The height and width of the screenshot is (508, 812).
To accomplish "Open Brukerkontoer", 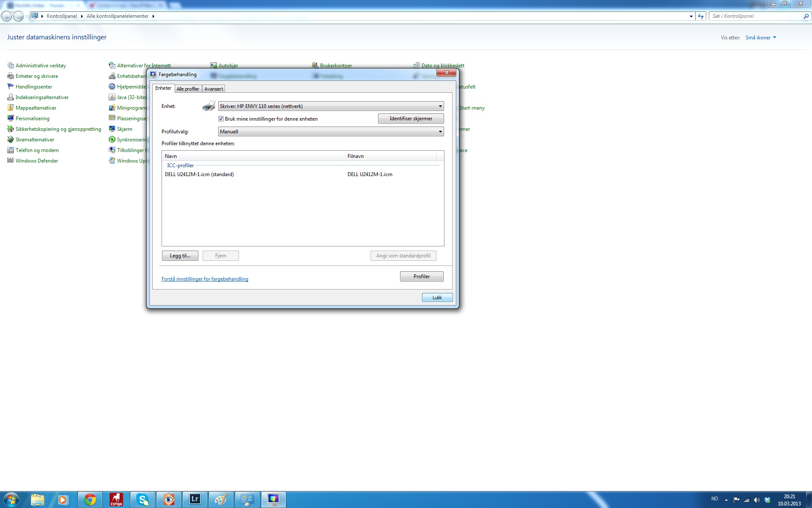I will (332, 66).
